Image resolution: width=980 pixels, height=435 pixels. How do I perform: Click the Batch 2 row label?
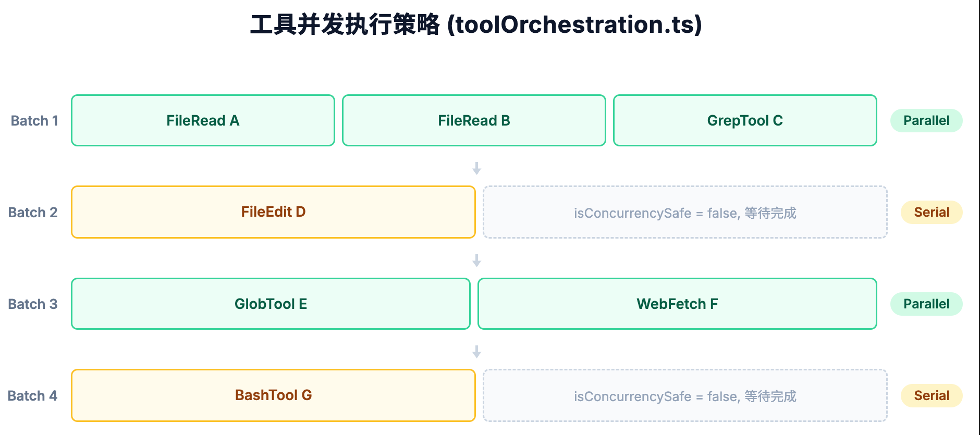[x=33, y=213]
